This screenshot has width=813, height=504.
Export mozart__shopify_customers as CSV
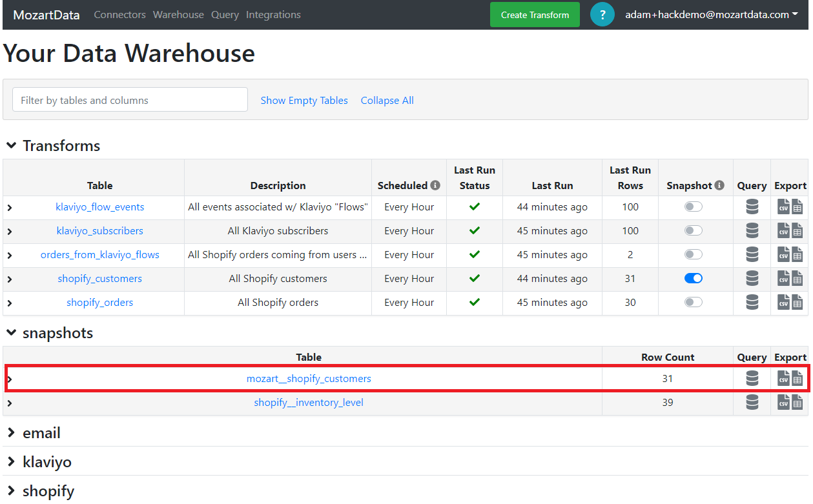(783, 379)
